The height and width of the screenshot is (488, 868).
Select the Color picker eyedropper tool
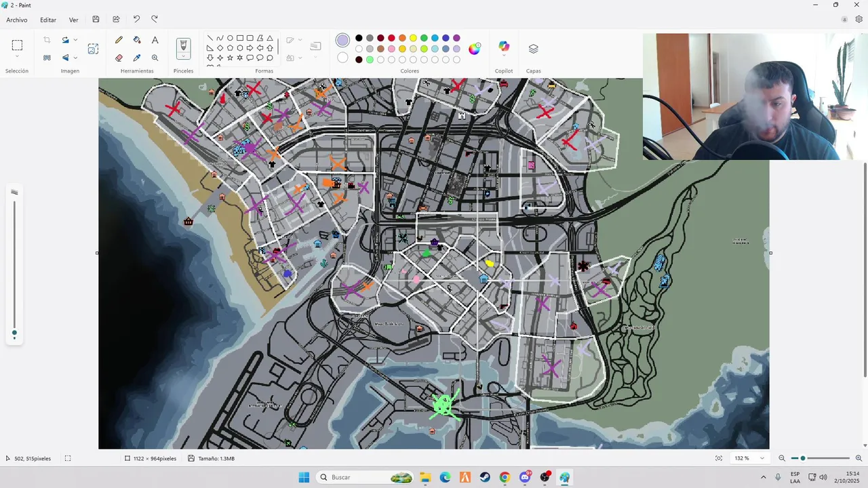(137, 58)
